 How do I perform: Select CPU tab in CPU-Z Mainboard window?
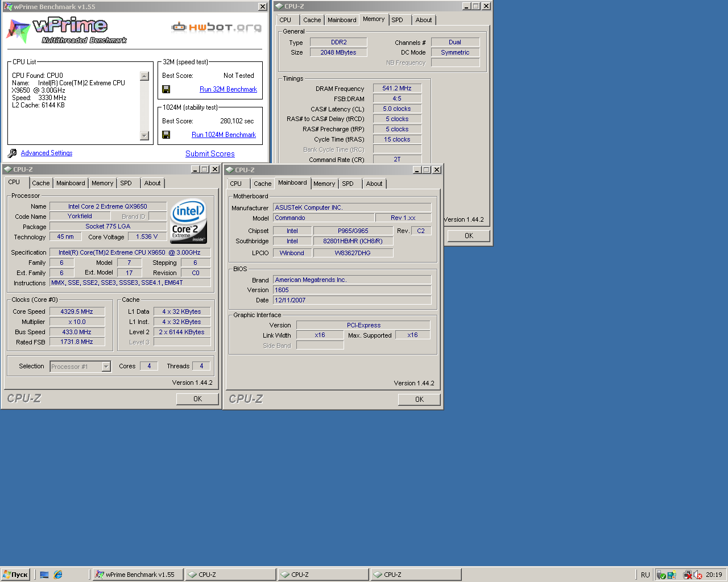pyautogui.click(x=236, y=184)
